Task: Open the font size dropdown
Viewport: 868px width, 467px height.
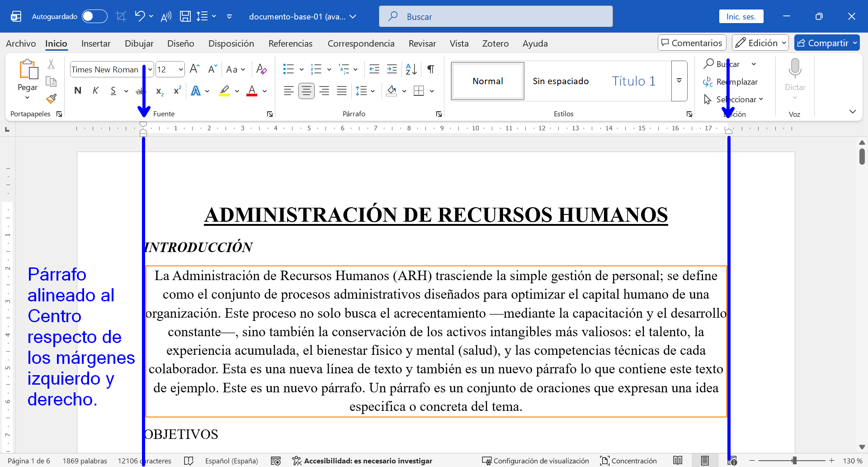Action: point(179,69)
